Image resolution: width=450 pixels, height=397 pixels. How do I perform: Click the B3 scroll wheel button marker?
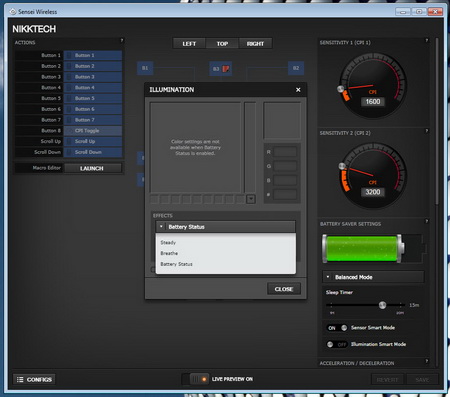(221, 69)
